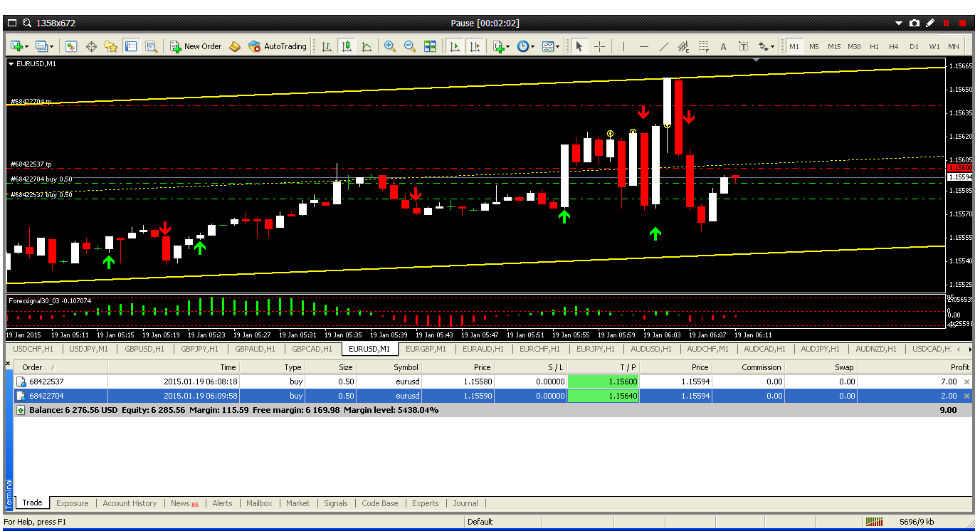Set timeframe to M30
Viewport: 980px width, 531px height.
click(x=854, y=46)
